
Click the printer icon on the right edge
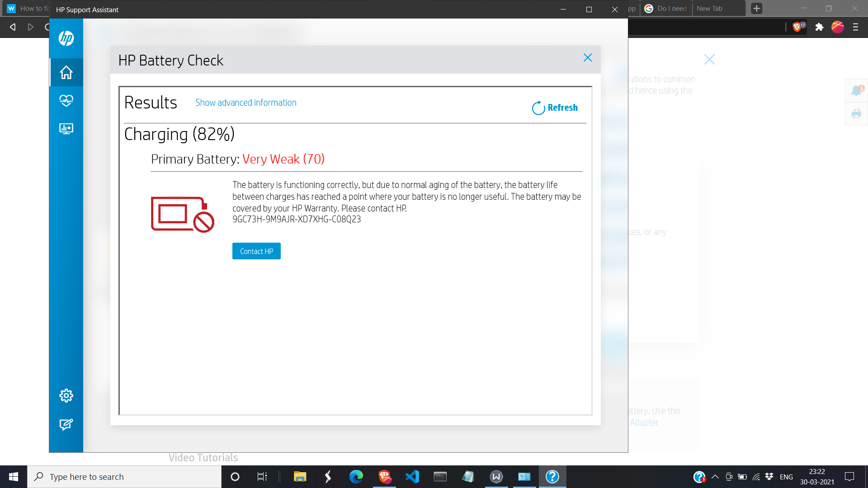(856, 114)
